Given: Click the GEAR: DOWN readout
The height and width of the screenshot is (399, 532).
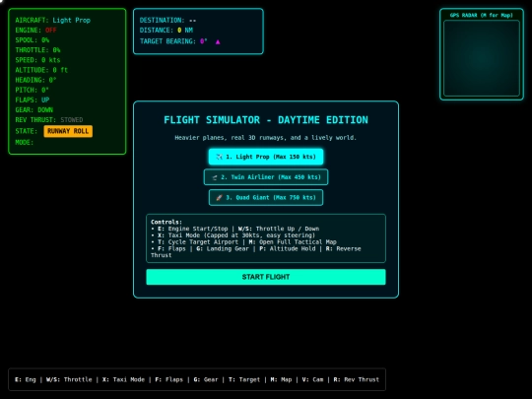Looking at the screenshot, I should (x=33, y=110).
